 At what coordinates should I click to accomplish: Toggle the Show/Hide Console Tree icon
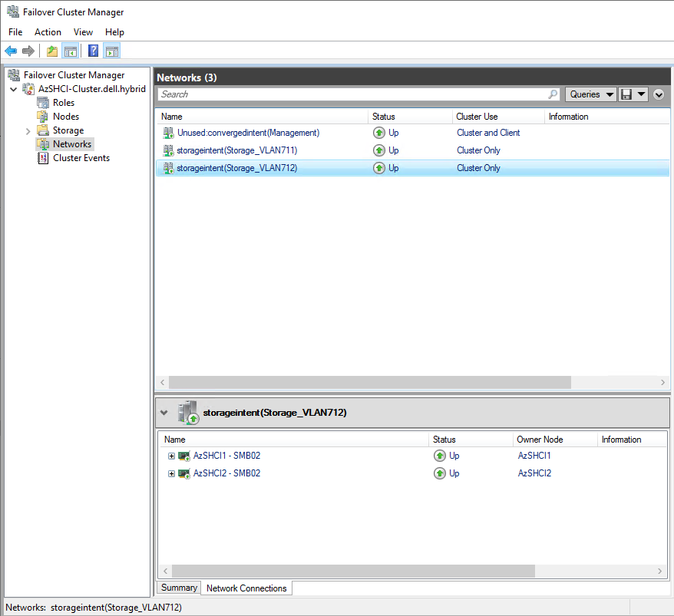(x=70, y=51)
